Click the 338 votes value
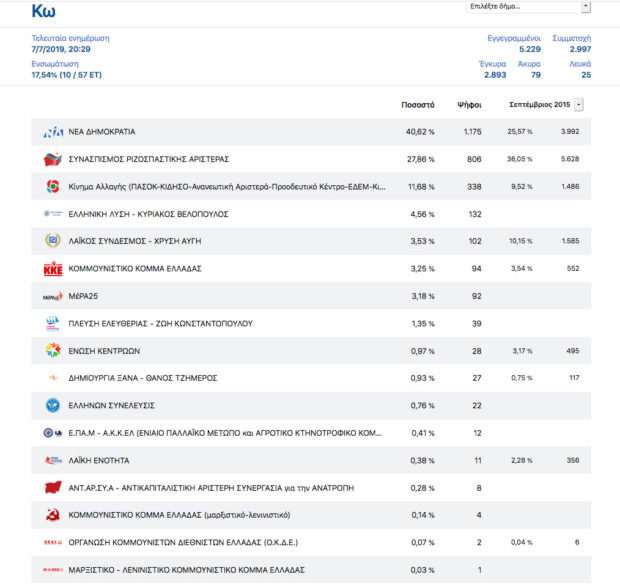This screenshot has width=620, height=588. (x=474, y=186)
